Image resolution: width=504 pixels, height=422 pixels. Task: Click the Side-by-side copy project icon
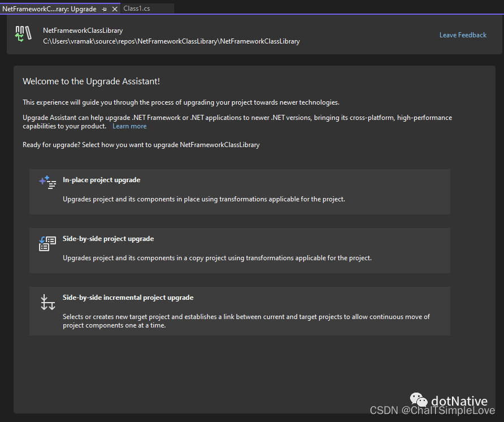48,244
